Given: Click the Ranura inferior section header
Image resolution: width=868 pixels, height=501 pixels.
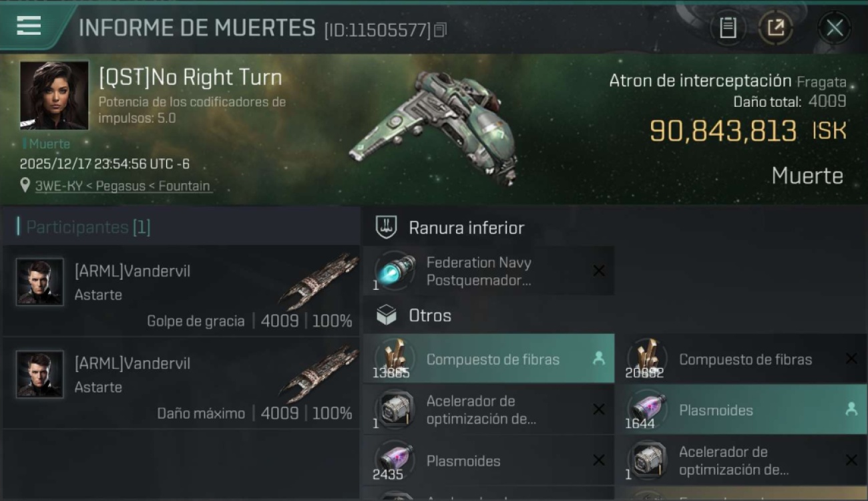Looking at the screenshot, I should click(x=467, y=227).
